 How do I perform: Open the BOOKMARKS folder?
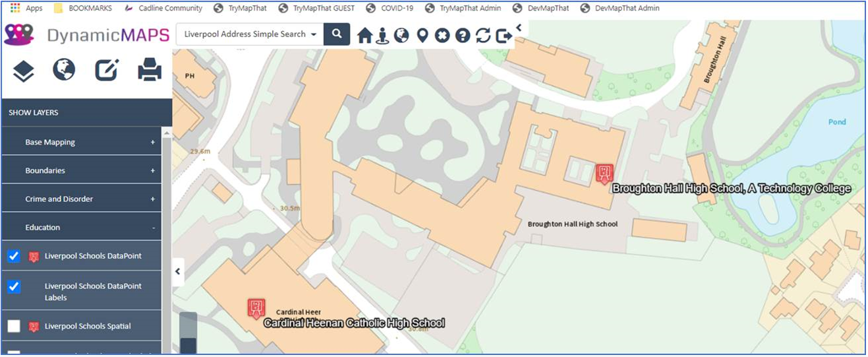click(82, 8)
